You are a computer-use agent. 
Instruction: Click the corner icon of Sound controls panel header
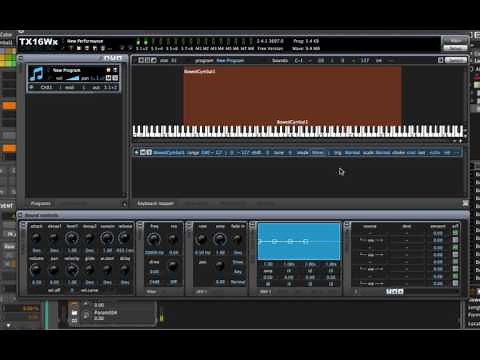tap(20, 215)
